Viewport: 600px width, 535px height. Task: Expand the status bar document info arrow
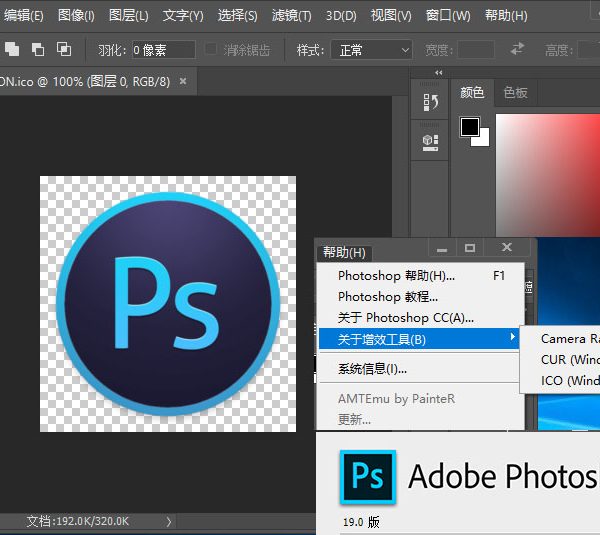tap(168, 521)
